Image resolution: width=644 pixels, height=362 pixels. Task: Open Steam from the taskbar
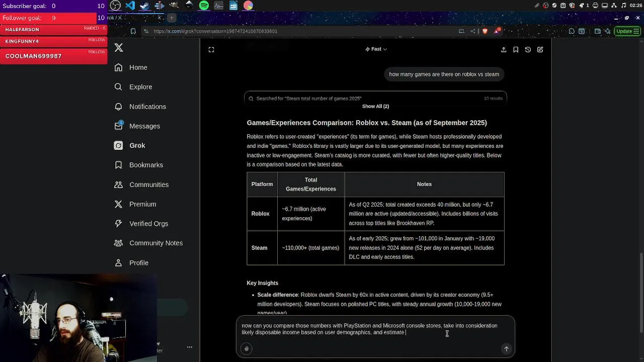point(145,6)
